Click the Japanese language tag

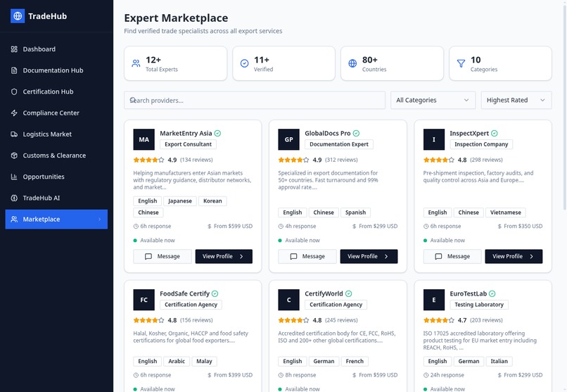pos(179,201)
